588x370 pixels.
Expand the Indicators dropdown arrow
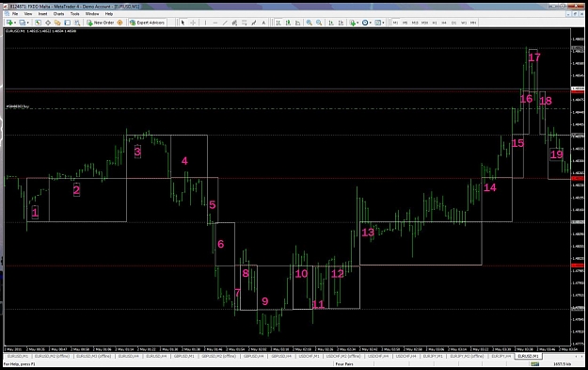point(358,23)
